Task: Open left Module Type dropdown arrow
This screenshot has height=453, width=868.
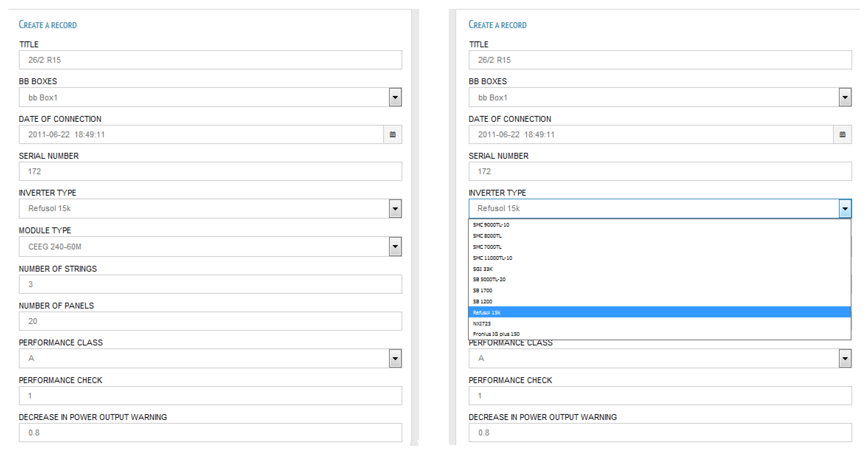Action: click(x=395, y=246)
